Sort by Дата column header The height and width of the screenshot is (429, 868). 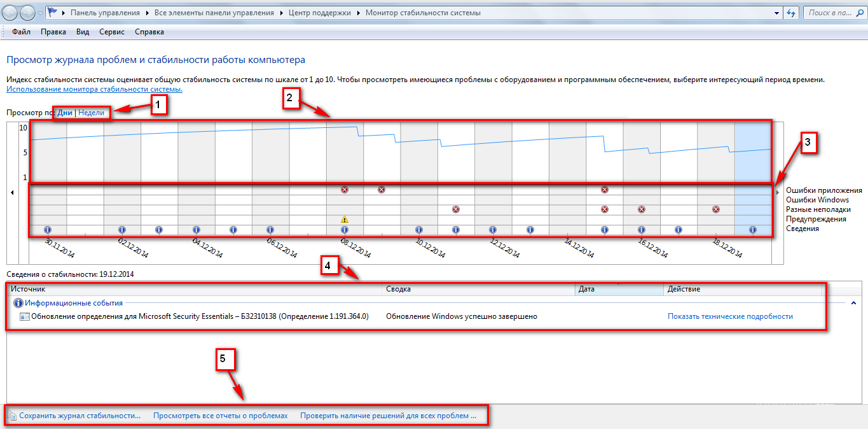(x=619, y=289)
